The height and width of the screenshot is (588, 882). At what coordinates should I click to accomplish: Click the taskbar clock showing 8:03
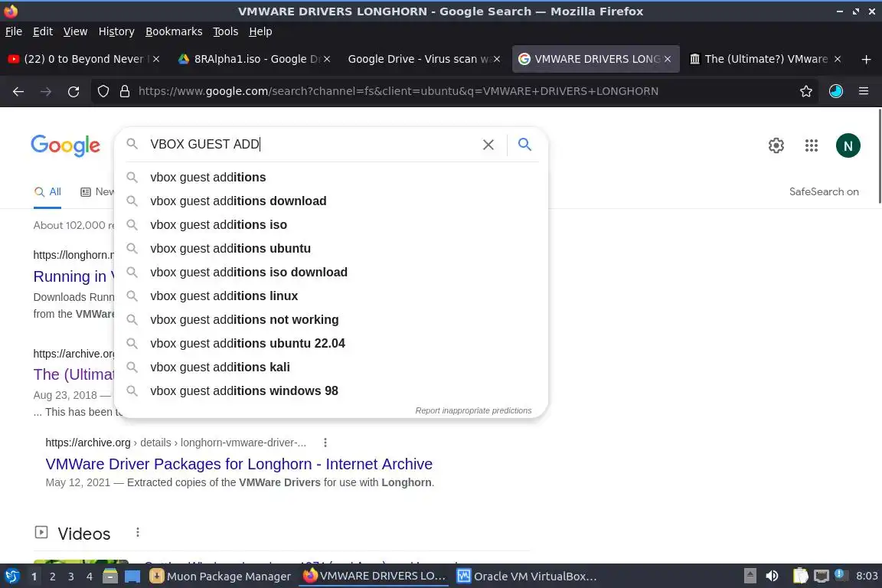tap(867, 577)
